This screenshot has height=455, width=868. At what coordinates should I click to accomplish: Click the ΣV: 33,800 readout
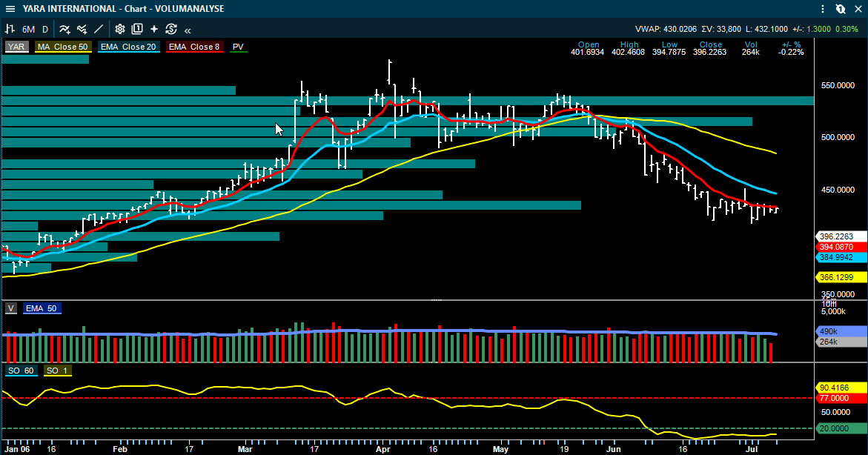point(720,29)
